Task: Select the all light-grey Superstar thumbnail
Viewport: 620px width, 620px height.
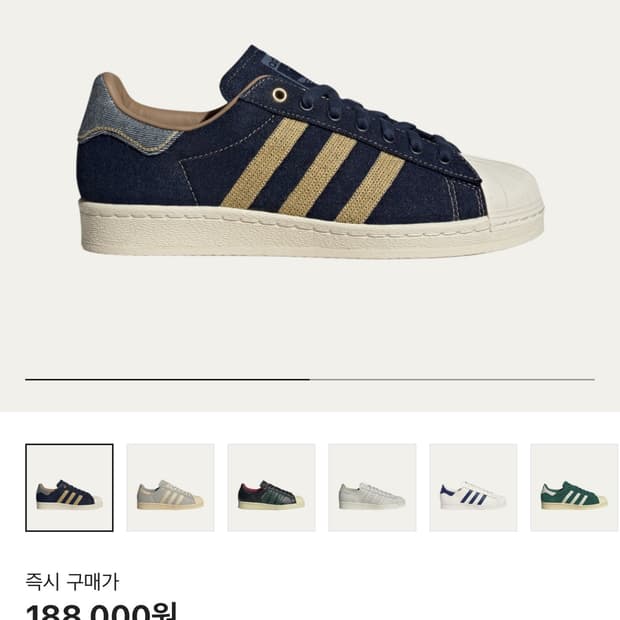Action: point(372,488)
